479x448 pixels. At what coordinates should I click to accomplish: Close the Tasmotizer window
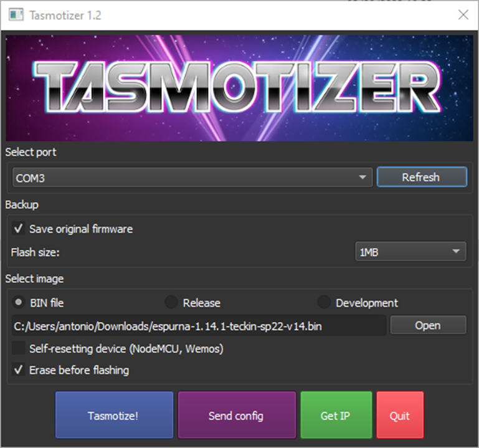pyautogui.click(x=463, y=15)
